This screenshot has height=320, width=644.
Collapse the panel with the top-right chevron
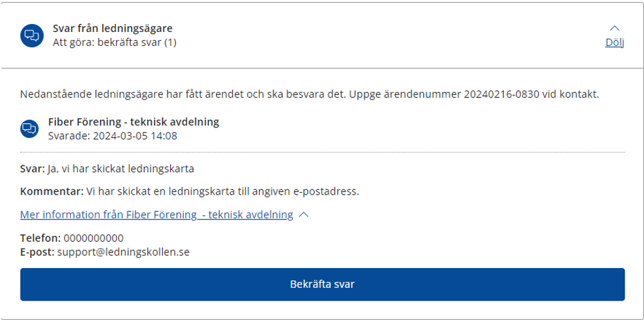[x=615, y=28]
